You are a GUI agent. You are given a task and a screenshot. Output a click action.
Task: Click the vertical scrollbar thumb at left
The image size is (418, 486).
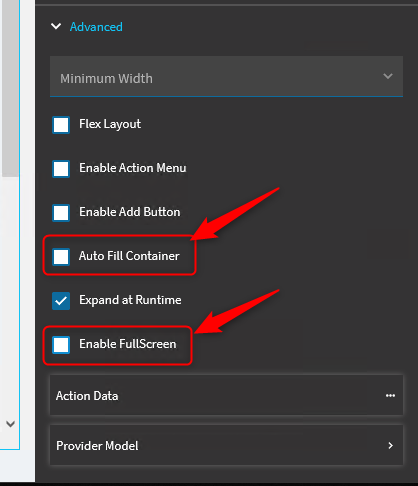point(10,88)
